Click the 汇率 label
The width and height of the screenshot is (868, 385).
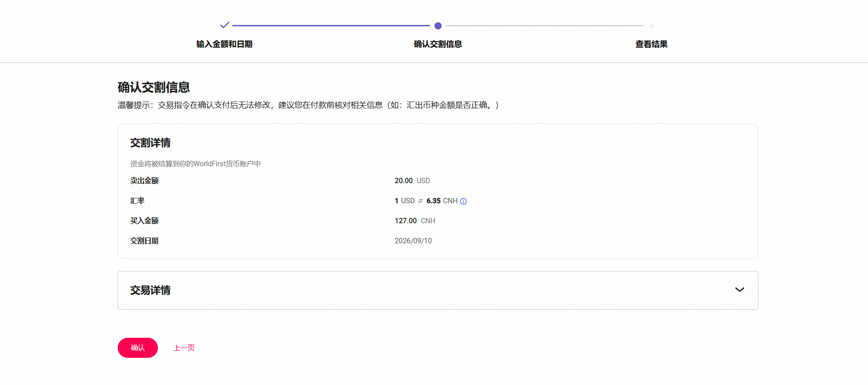click(137, 201)
